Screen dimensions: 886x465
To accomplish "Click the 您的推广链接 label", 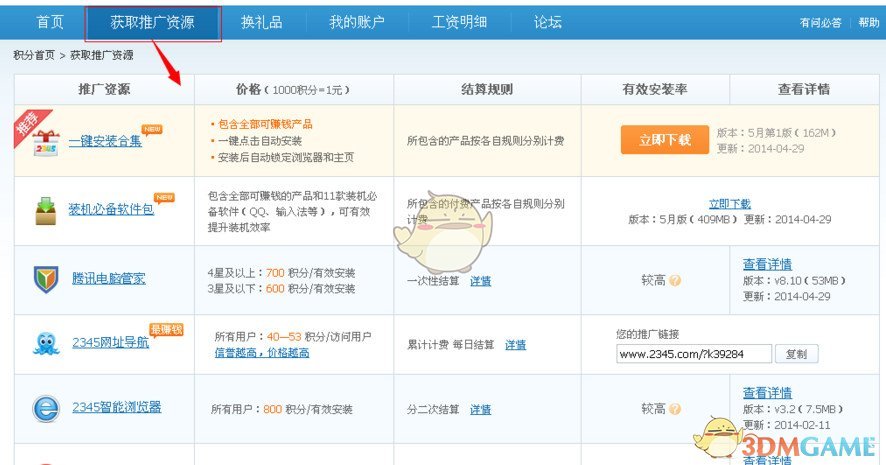I will (x=648, y=334).
